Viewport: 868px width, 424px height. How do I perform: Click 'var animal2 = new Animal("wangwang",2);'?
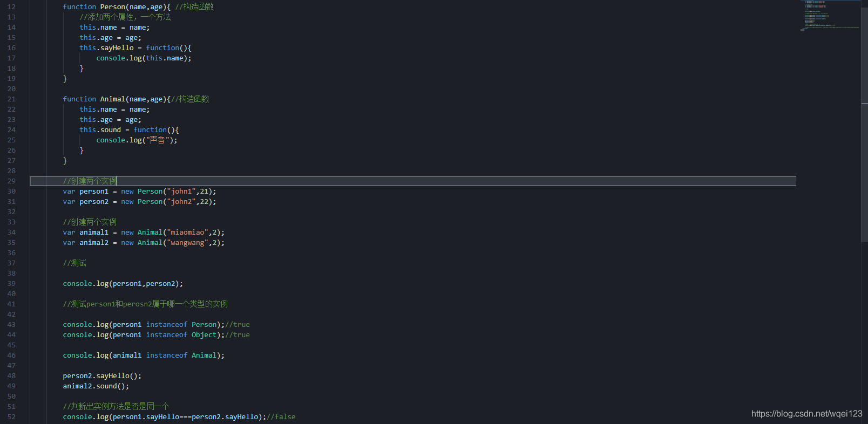[x=144, y=243]
